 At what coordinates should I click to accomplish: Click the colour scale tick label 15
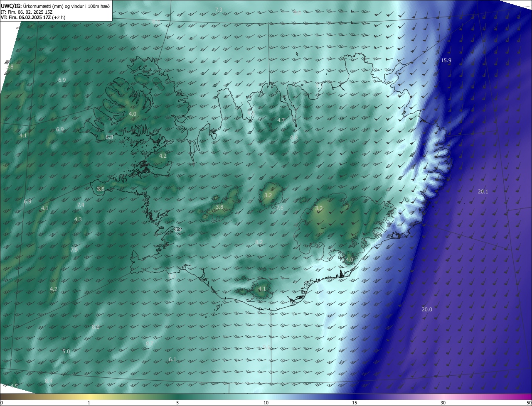coord(355,403)
